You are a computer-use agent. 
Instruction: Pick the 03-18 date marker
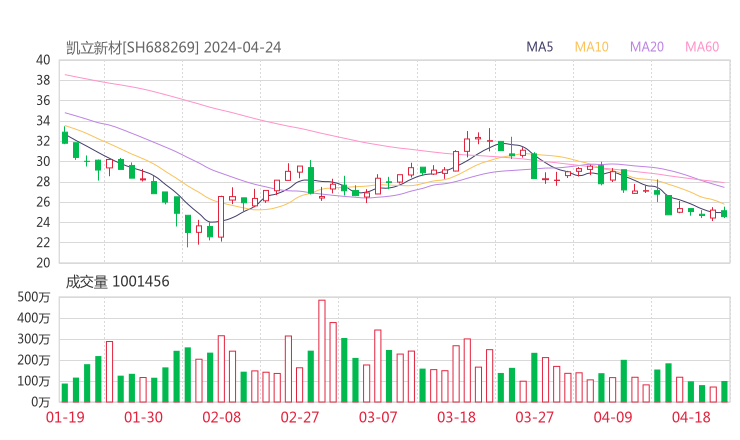pyautogui.click(x=456, y=417)
